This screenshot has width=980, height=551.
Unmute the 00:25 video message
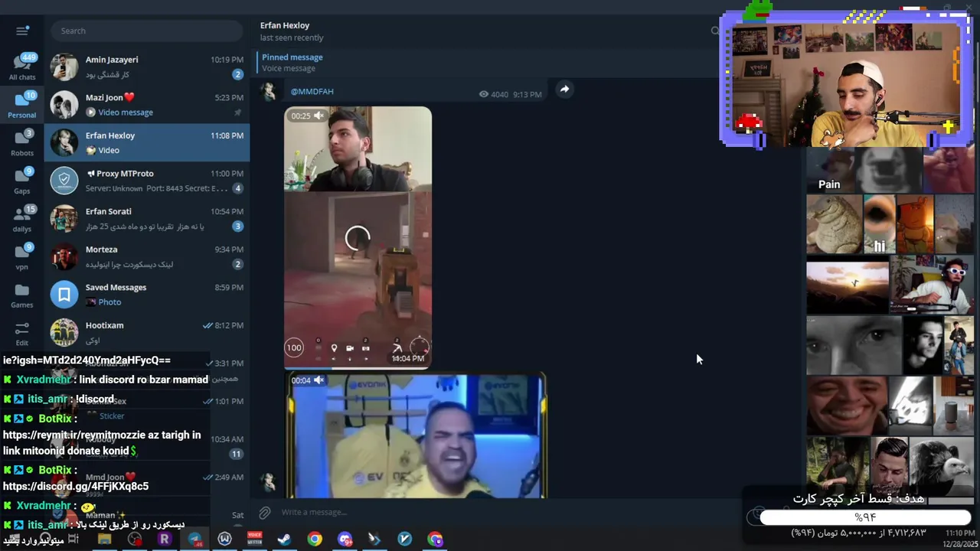click(x=319, y=116)
